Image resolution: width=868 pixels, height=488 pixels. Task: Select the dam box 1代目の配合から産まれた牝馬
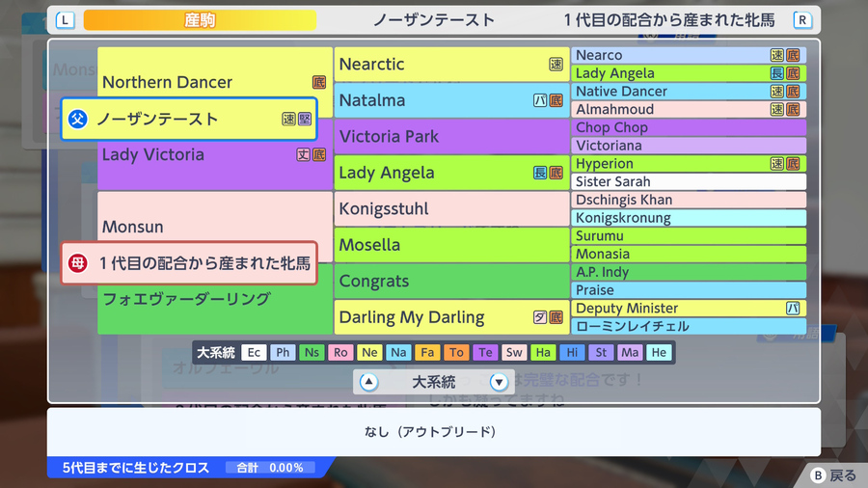[189, 263]
